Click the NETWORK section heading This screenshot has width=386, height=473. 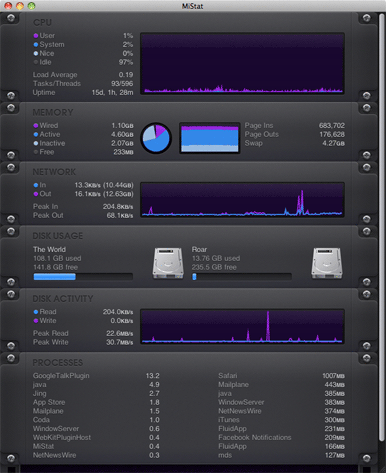click(54, 172)
